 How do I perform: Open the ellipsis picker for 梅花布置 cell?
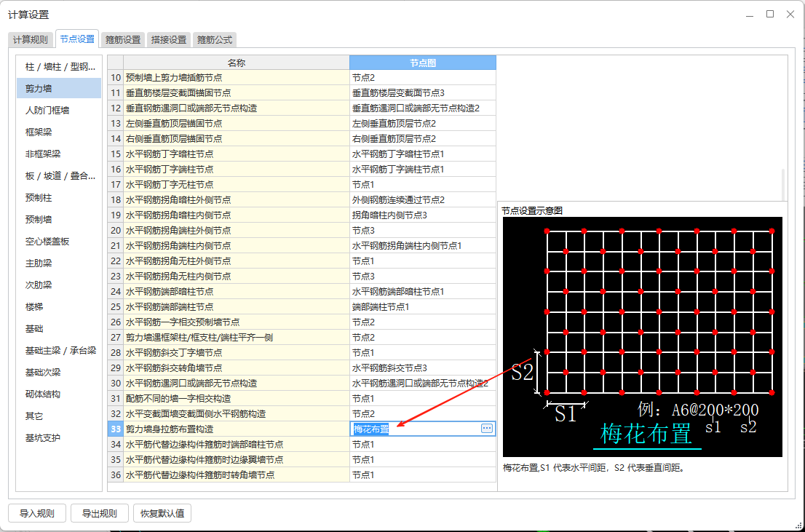(x=487, y=428)
